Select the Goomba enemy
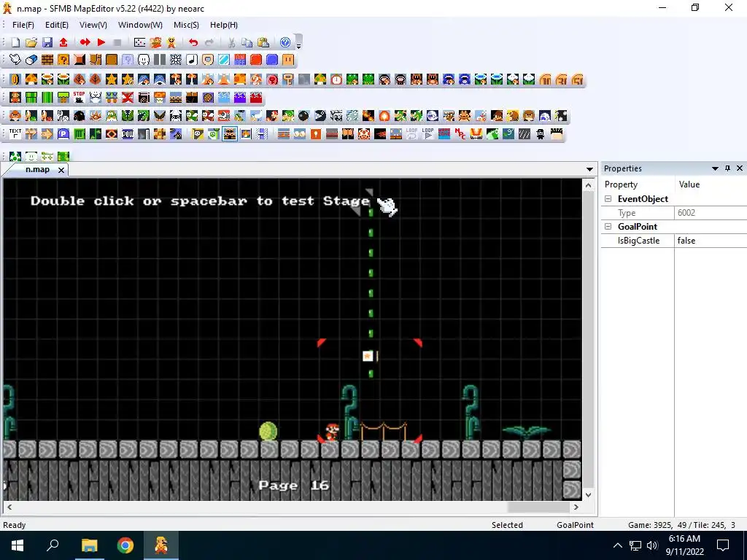The image size is (747, 560). coord(15,116)
